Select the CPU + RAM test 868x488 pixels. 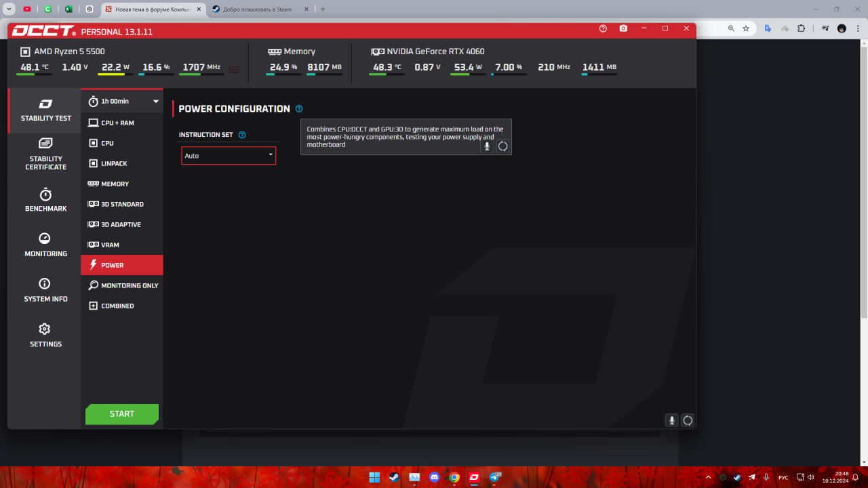(x=122, y=123)
